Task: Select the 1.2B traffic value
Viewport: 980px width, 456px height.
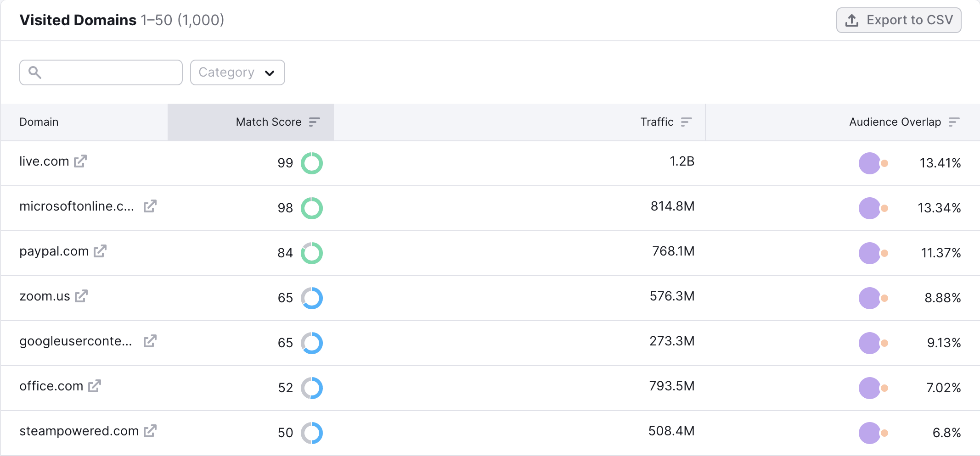Action: 682,161
